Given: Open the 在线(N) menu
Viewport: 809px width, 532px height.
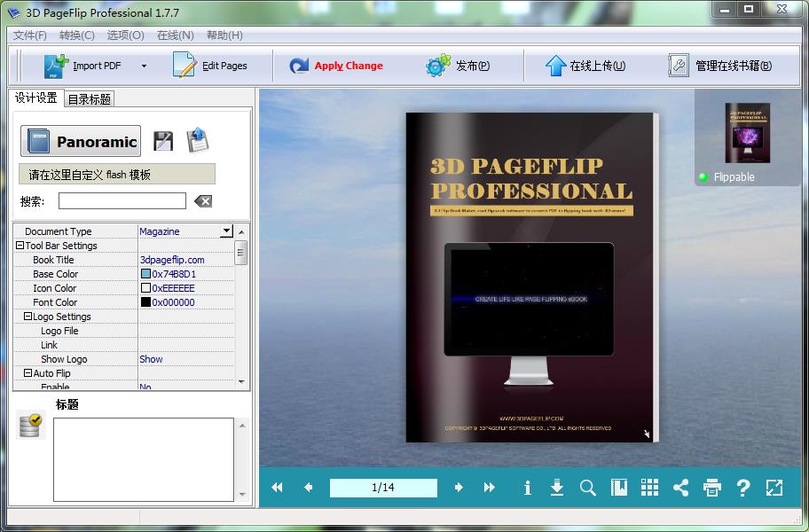Looking at the screenshot, I should [x=176, y=35].
